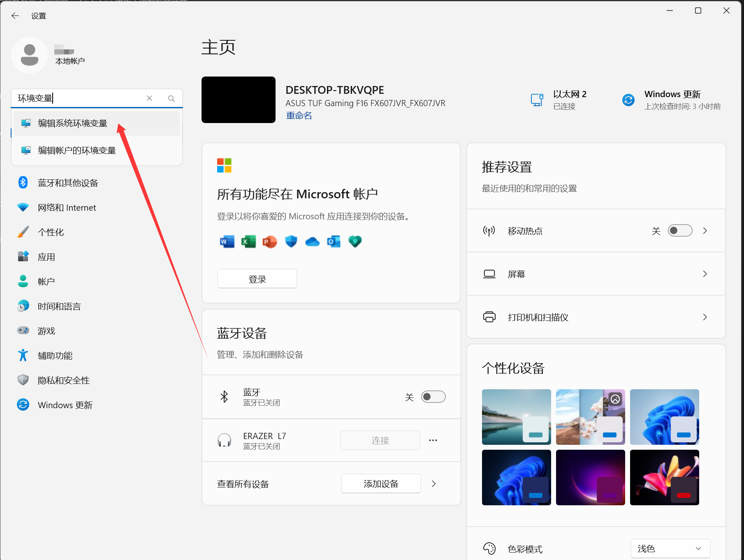This screenshot has height=560, width=744.
Task: Click the Rename link under device name
Action: click(x=299, y=116)
